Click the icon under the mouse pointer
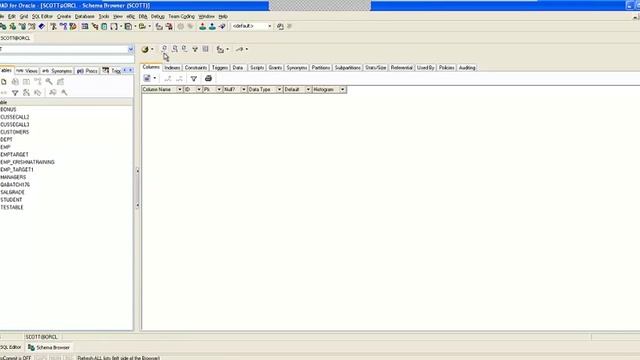 (x=164, y=49)
